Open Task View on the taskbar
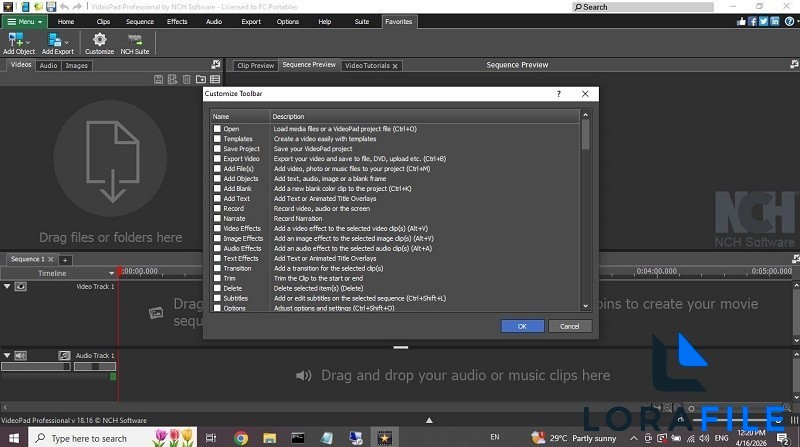Screen dimensions: 800x447 pos(211,438)
